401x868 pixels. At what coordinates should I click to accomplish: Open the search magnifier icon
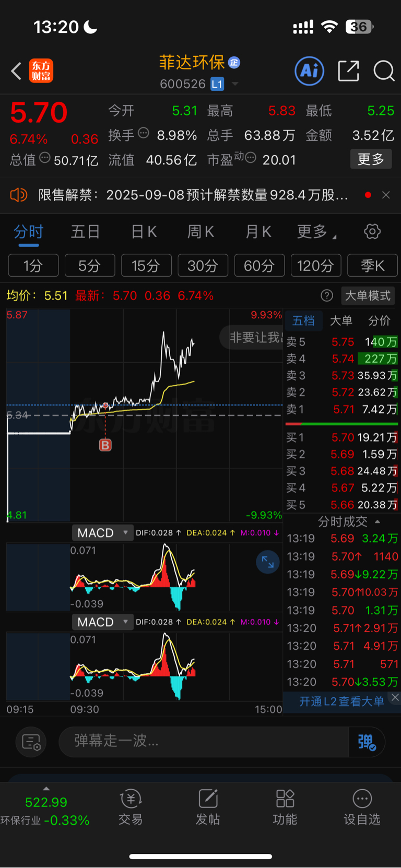coord(384,70)
